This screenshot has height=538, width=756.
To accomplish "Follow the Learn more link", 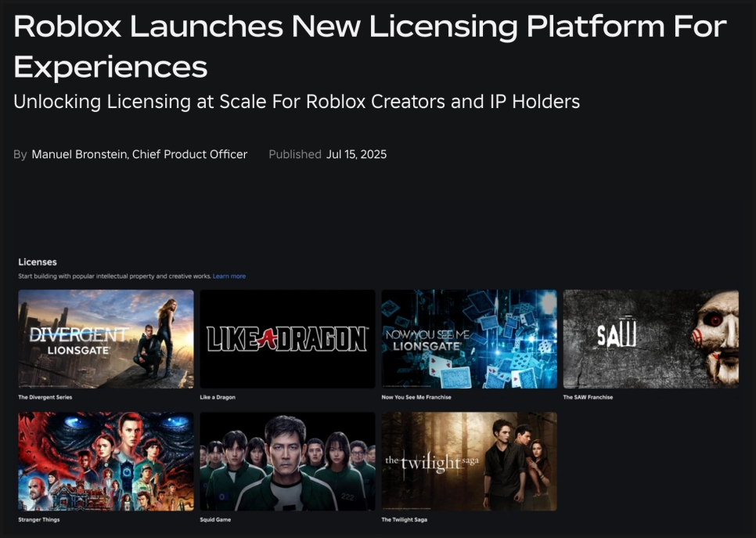I will click(229, 276).
